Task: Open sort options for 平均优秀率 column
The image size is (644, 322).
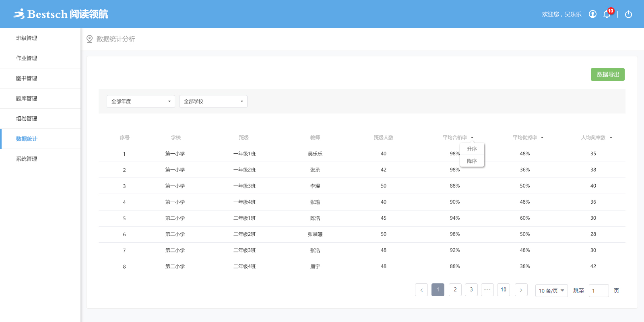Action: pos(542,138)
